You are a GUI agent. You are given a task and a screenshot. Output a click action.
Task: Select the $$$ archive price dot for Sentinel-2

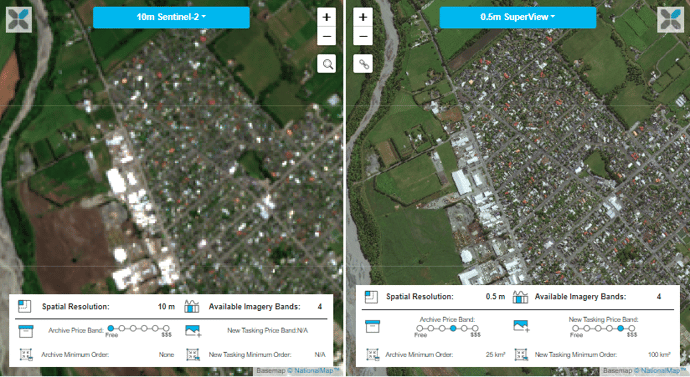166,328
